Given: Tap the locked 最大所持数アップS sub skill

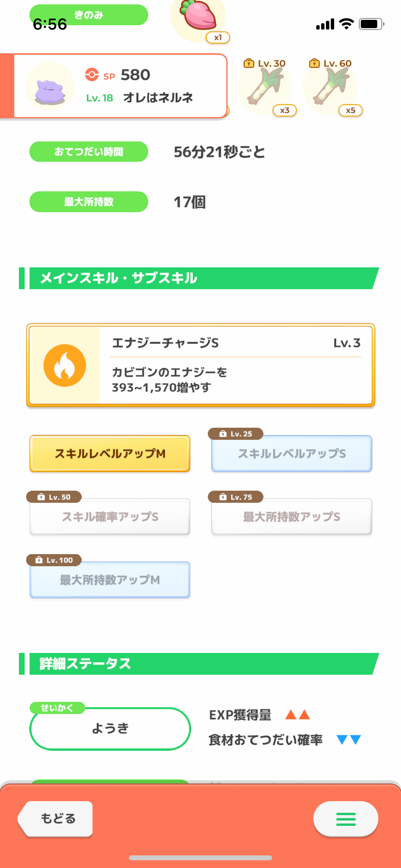Looking at the screenshot, I should pos(292,517).
